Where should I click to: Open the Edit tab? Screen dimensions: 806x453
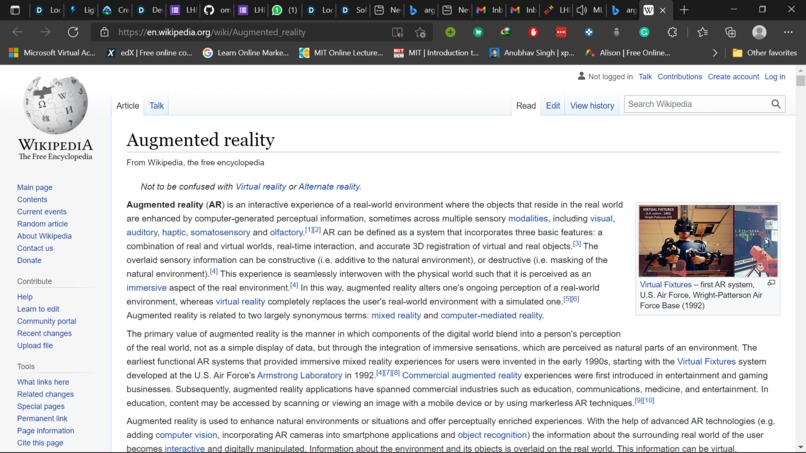click(553, 105)
